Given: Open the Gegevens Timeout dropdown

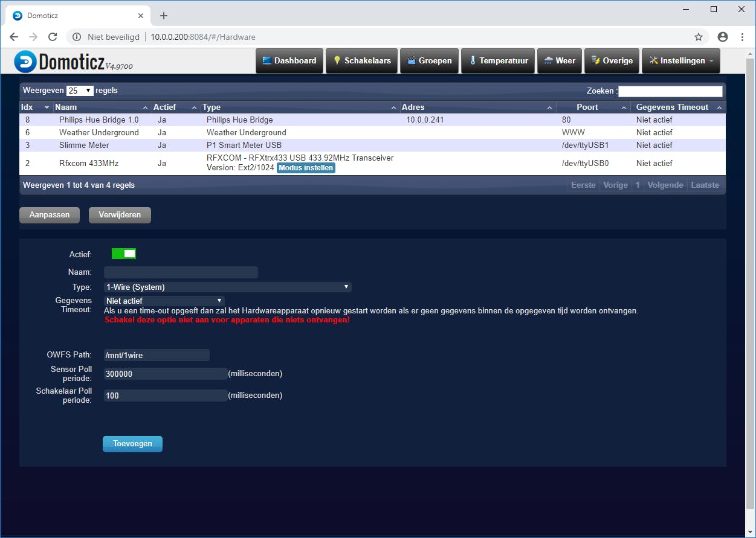Looking at the screenshot, I should pyautogui.click(x=164, y=300).
